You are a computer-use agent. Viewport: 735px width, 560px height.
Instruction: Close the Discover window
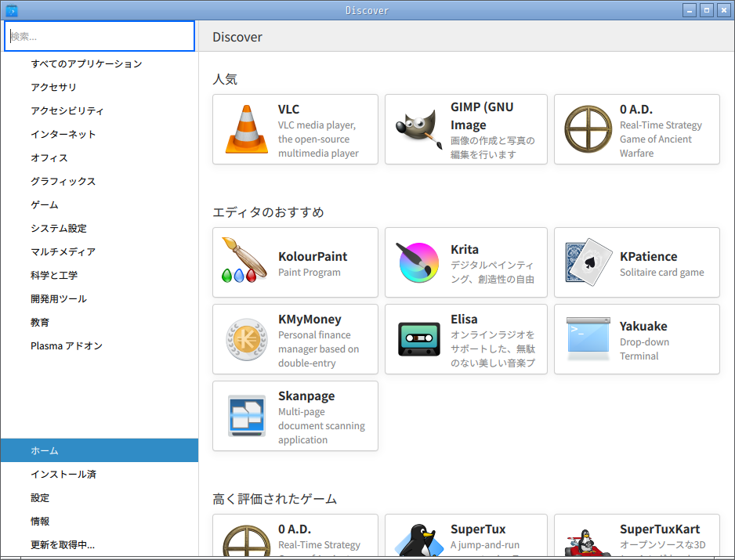point(724,10)
